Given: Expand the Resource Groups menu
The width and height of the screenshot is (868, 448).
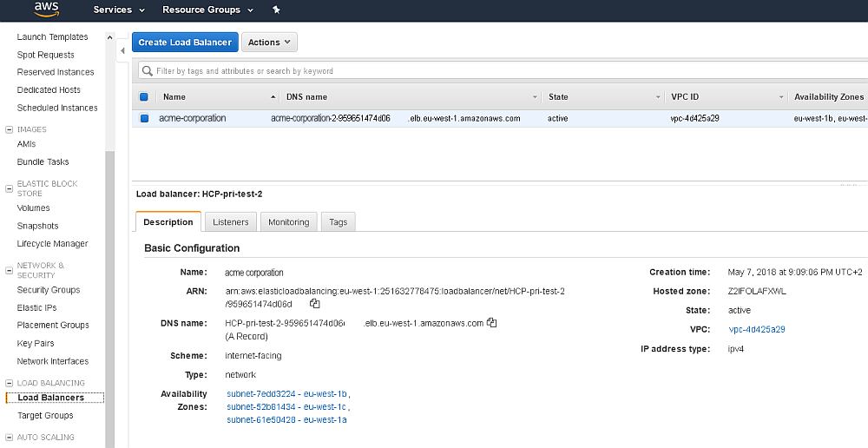Looking at the screenshot, I should pyautogui.click(x=207, y=10).
